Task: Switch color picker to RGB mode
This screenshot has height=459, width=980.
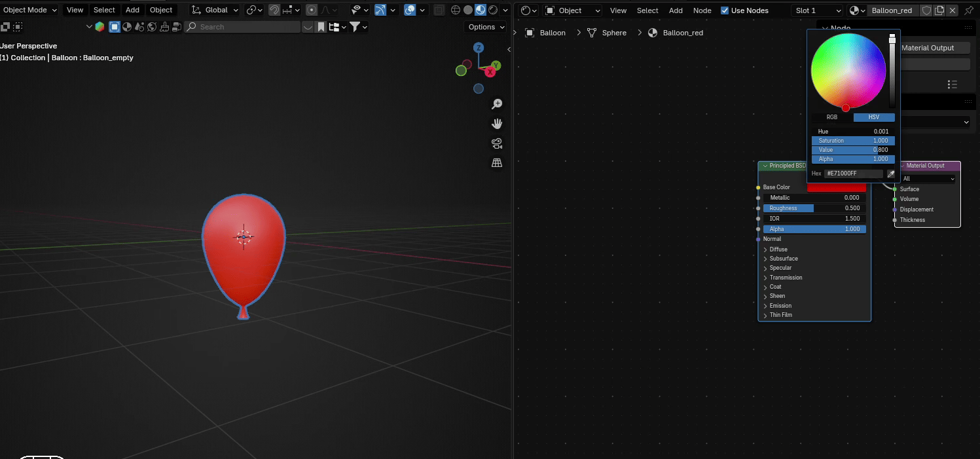Action: 831,117
